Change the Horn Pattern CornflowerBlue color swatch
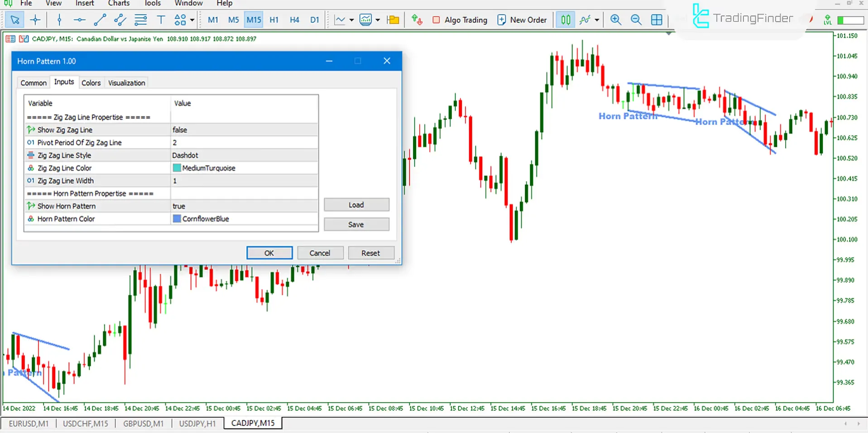 (177, 219)
